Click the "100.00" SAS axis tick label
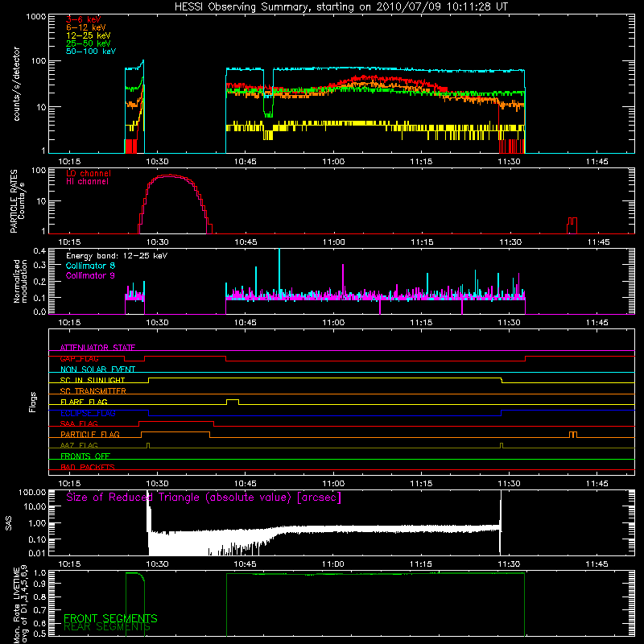The height and width of the screenshot is (644, 644). click(x=32, y=493)
